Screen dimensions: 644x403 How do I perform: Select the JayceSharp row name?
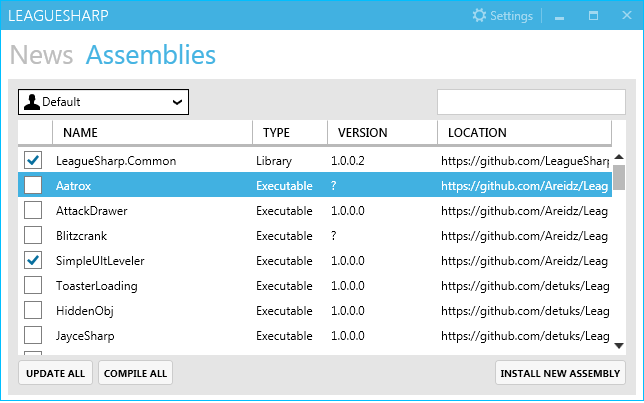[x=85, y=336]
